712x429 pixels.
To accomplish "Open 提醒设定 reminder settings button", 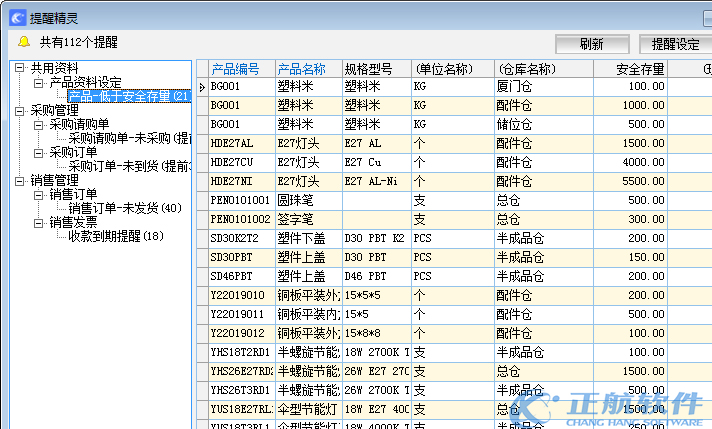I will pos(674,44).
